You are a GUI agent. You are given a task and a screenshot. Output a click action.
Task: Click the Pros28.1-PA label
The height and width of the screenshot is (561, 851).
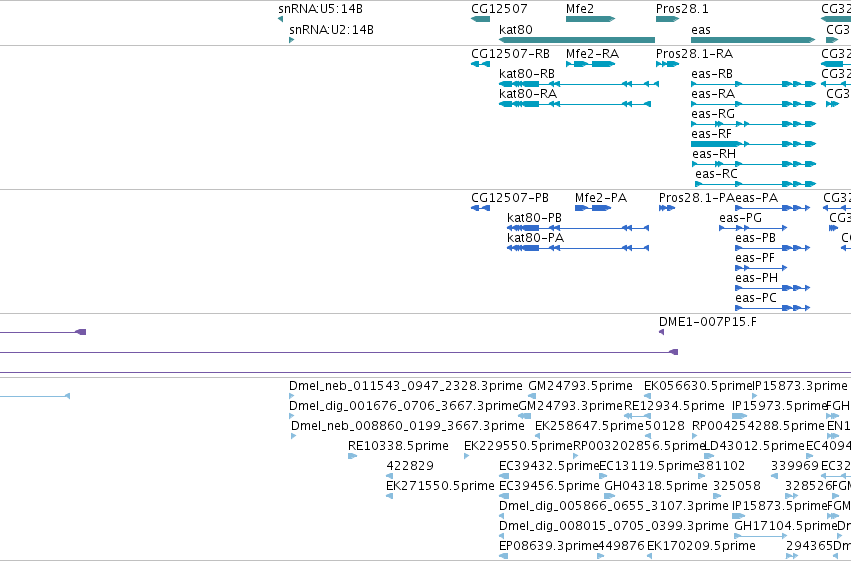coord(697,198)
